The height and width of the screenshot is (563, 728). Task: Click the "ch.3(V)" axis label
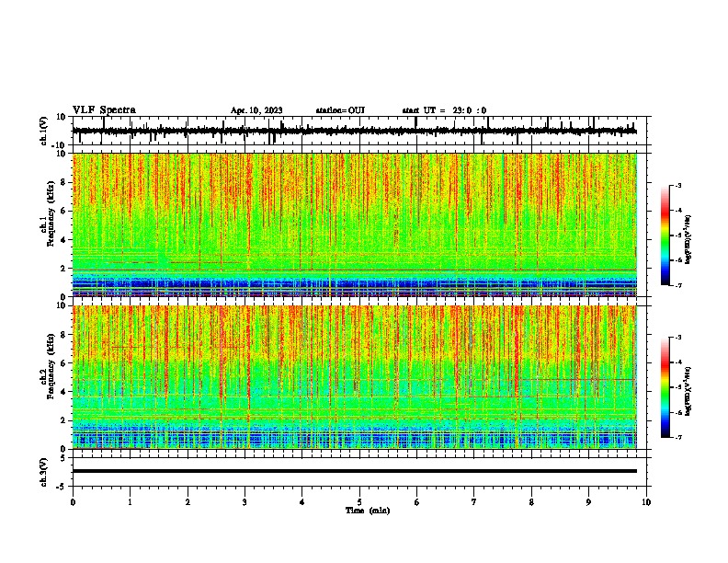click(43, 473)
